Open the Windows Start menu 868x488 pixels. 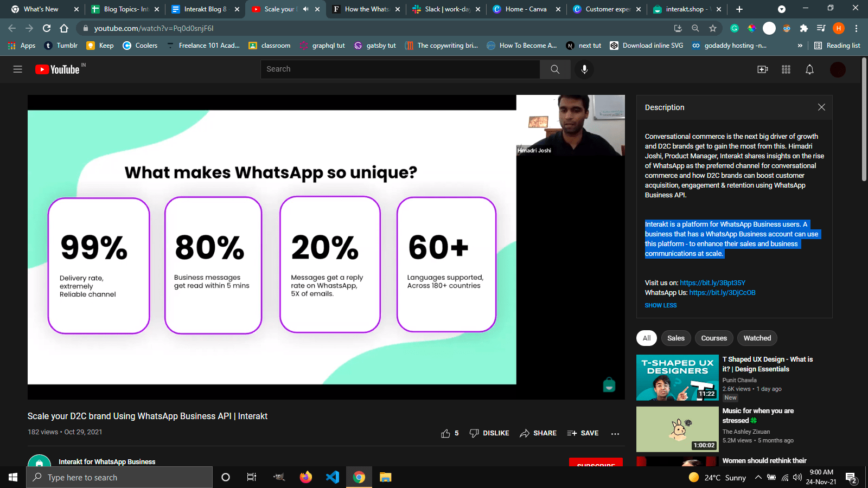click(x=13, y=477)
